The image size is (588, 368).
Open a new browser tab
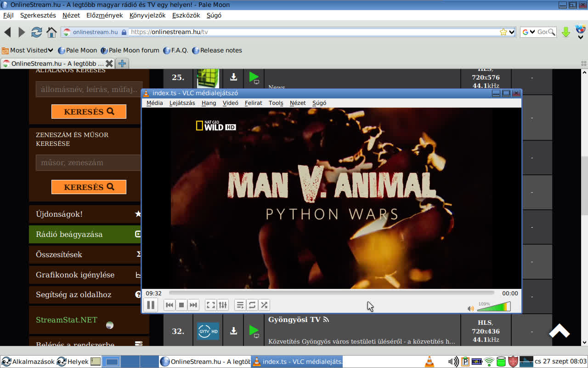point(122,63)
